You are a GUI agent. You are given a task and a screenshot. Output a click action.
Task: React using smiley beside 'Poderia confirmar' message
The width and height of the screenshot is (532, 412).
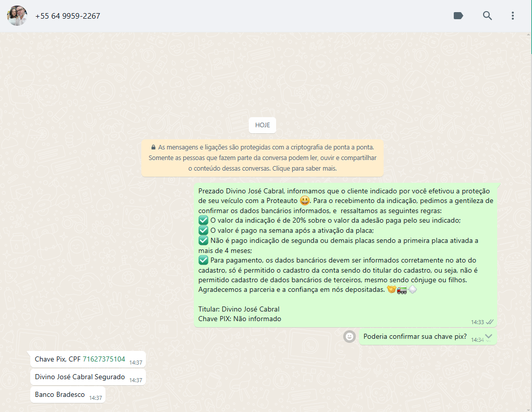[349, 336]
